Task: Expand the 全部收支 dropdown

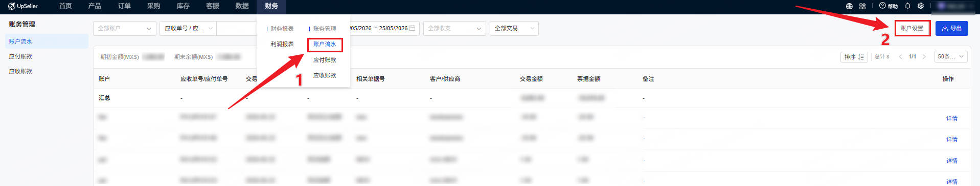Action: [x=454, y=28]
